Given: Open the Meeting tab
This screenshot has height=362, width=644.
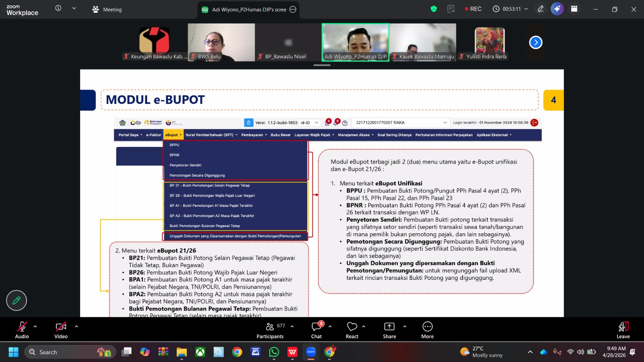Looking at the screenshot, I should tap(107, 9).
